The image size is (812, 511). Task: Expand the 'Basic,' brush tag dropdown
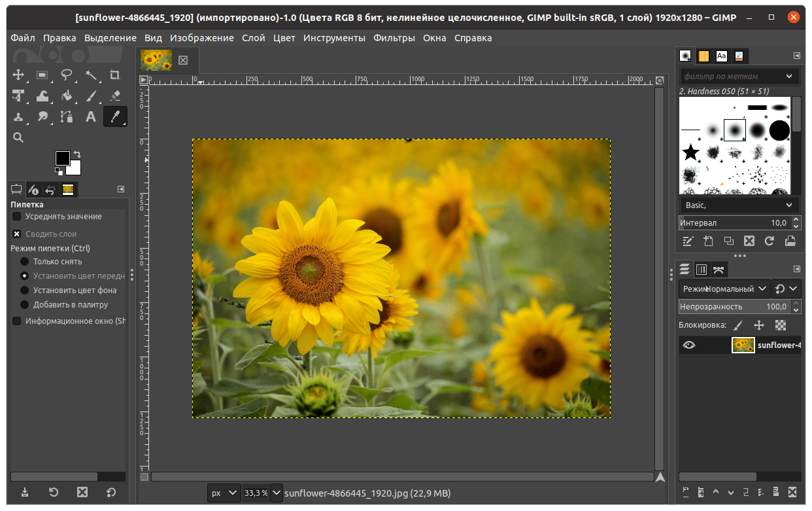739,205
